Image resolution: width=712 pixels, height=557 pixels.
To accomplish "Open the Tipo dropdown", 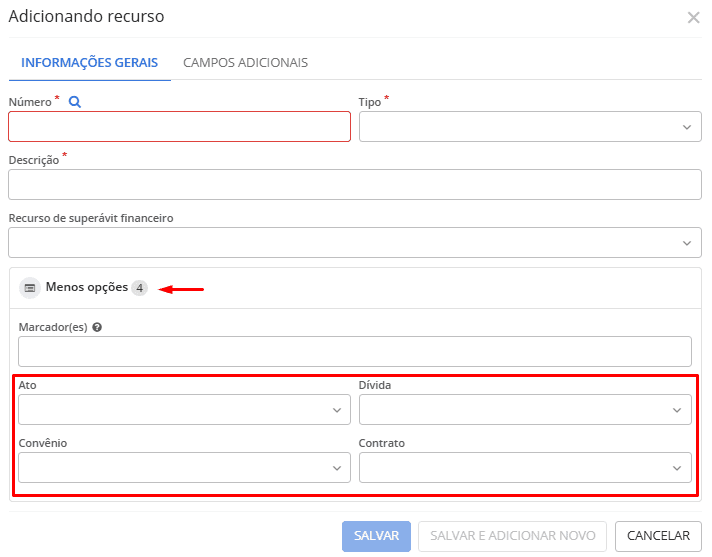I will [x=530, y=127].
